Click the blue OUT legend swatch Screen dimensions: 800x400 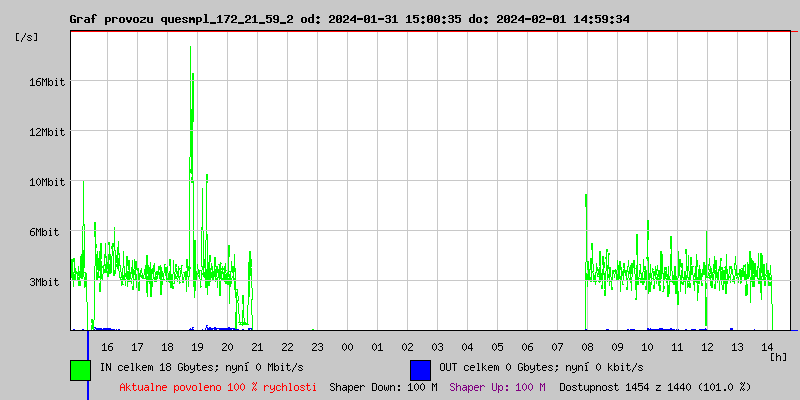(420, 369)
